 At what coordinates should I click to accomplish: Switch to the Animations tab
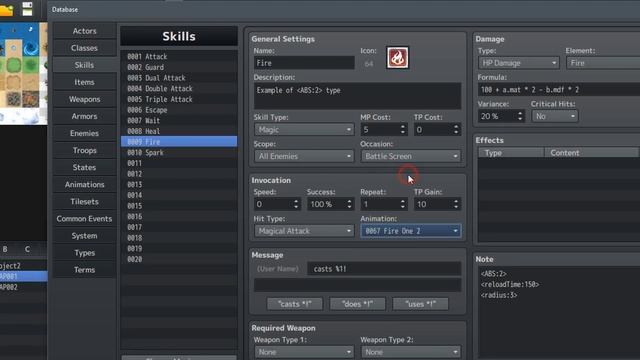coord(84,185)
